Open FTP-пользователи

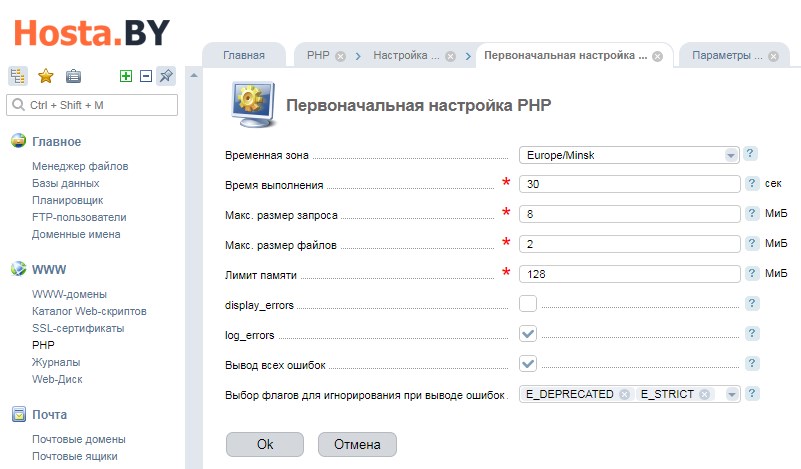[x=79, y=217]
